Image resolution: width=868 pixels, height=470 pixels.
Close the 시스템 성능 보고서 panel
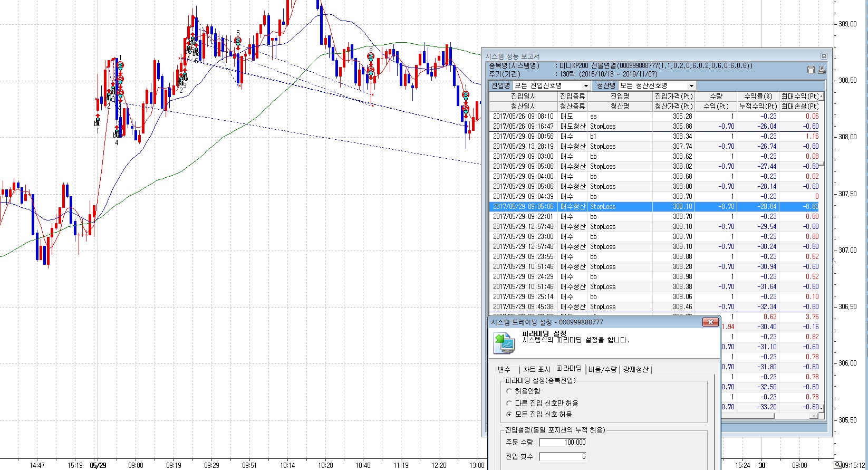click(x=824, y=56)
